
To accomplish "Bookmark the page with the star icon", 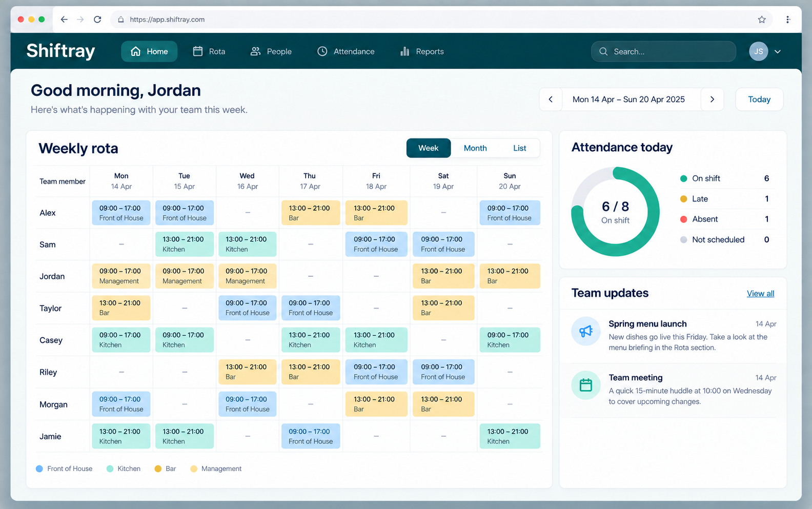I will tap(762, 19).
